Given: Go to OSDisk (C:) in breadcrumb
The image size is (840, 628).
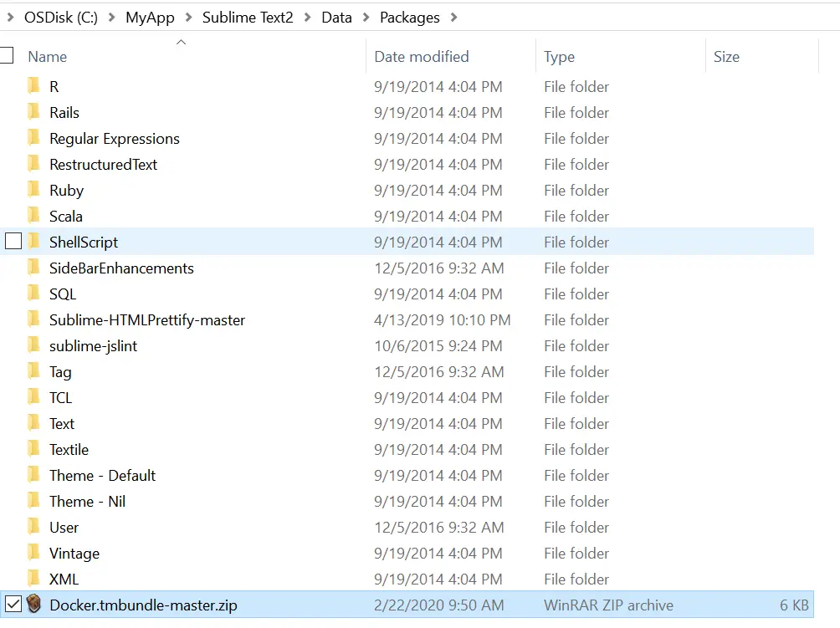Looking at the screenshot, I should point(61,18).
